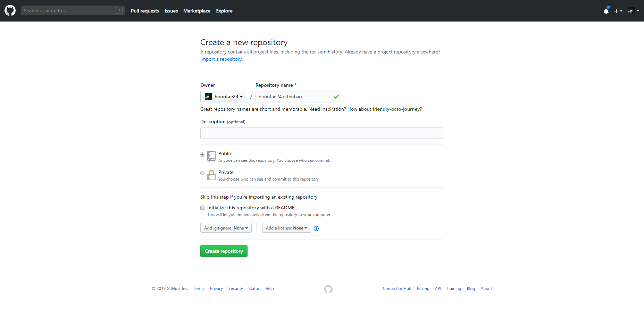
Task: Enable Initialize this repository with a README
Action: (x=202, y=208)
